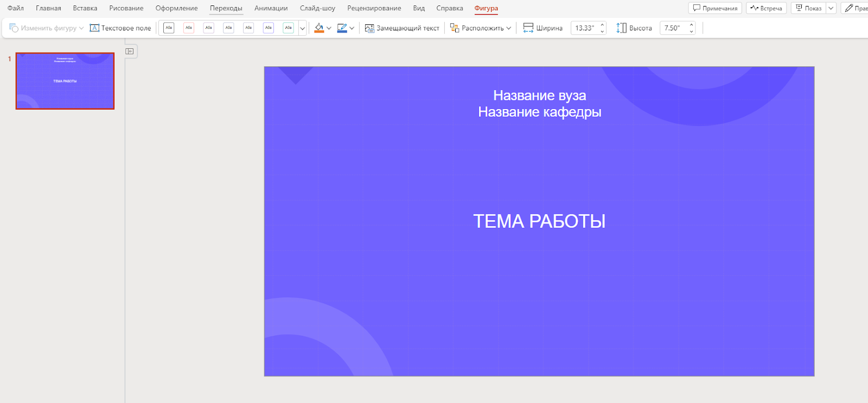Click the Высота height icon
This screenshot has width=868, height=403.
pos(622,28)
